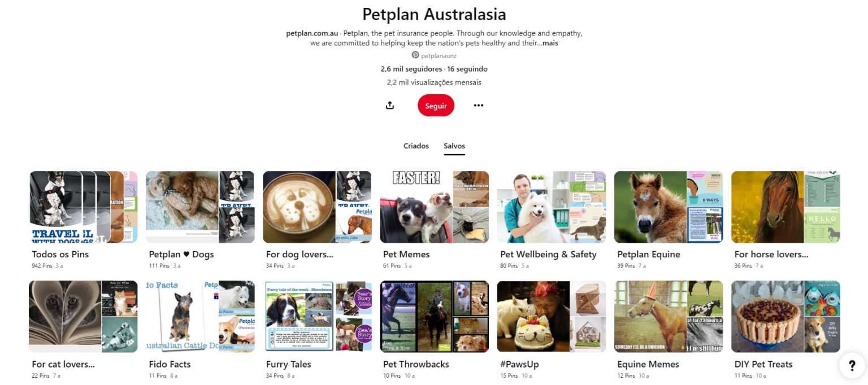Screen dimensions: 868x385
Task: Open the 'For cat lovers...' board
Action: point(83,317)
